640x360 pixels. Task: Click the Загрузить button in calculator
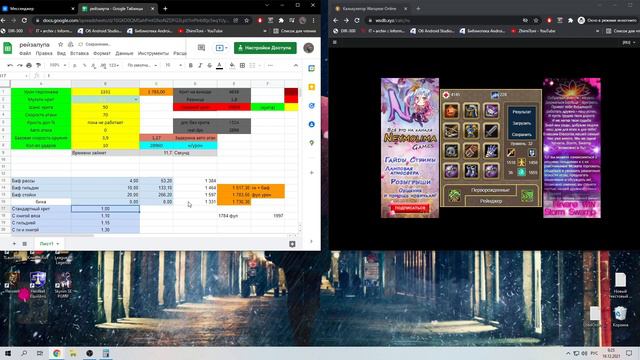click(522, 123)
